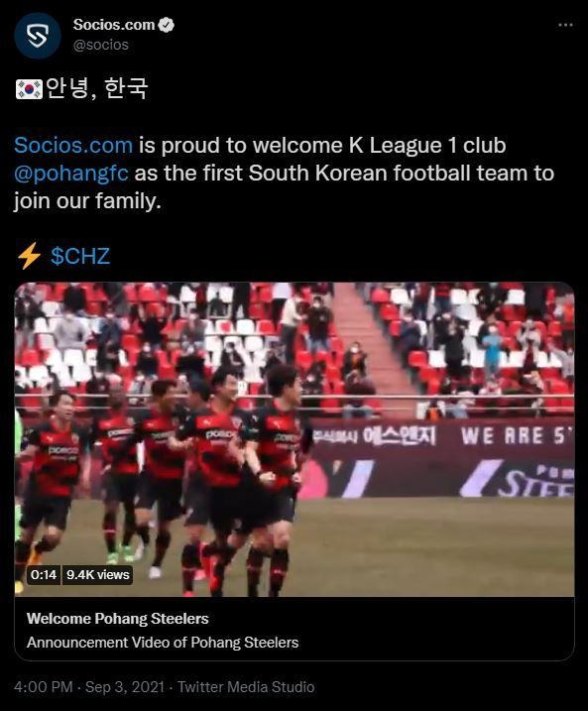Open the Socios.com profile avatar
The width and height of the screenshot is (588, 711).
click(37, 36)
